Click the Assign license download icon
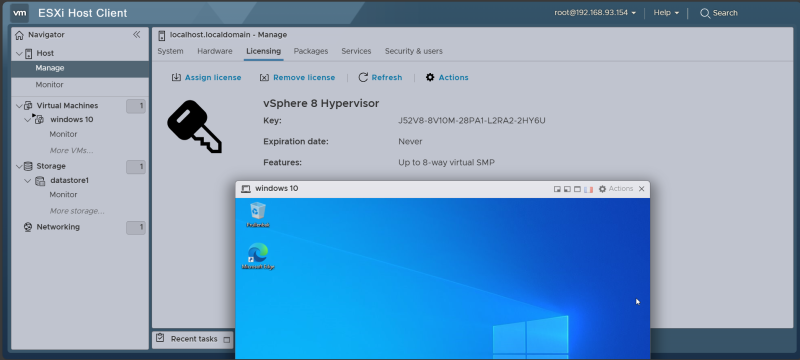 click(x=176, y=78)
